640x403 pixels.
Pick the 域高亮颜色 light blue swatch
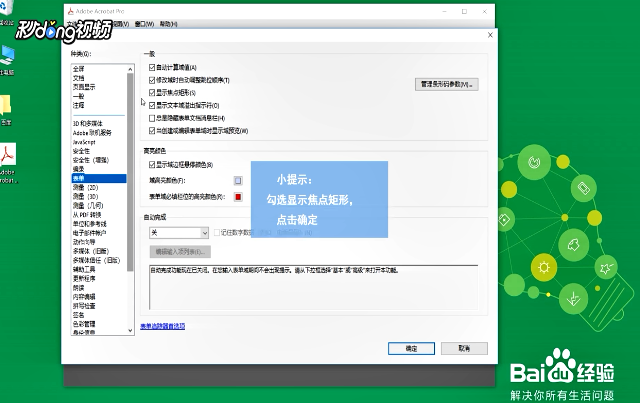pyautogui.click(x=238, y=180)
